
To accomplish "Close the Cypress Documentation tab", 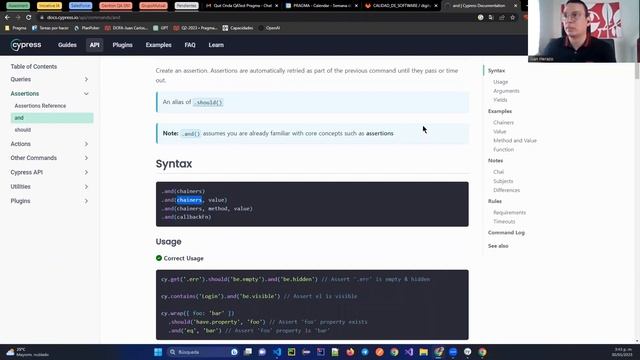I will [516, 6].
